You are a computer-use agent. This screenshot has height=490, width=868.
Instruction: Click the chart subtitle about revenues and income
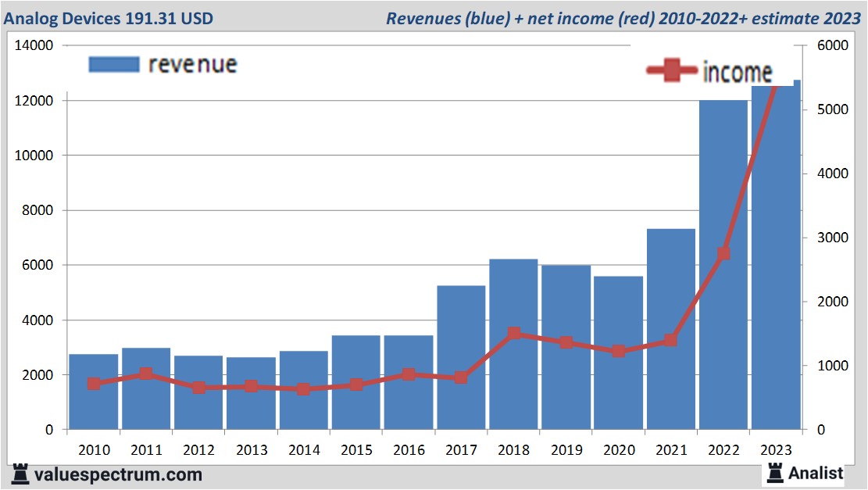pos(623,17)
